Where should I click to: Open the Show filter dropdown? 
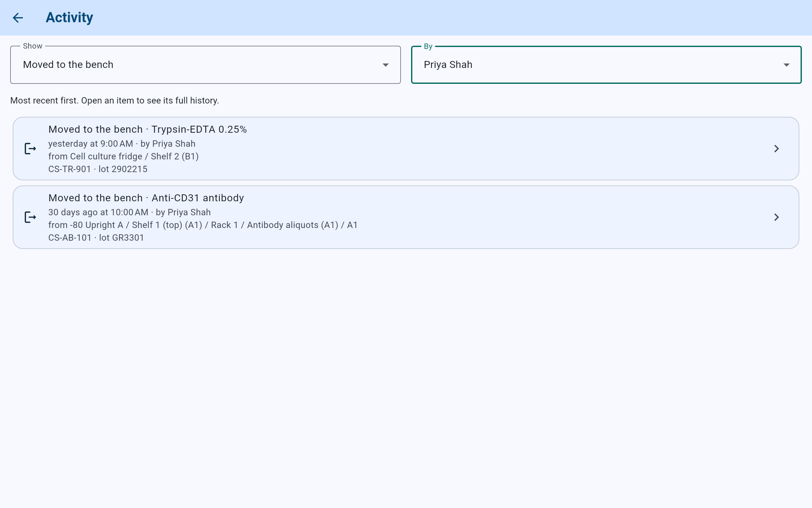click(205, 64)
